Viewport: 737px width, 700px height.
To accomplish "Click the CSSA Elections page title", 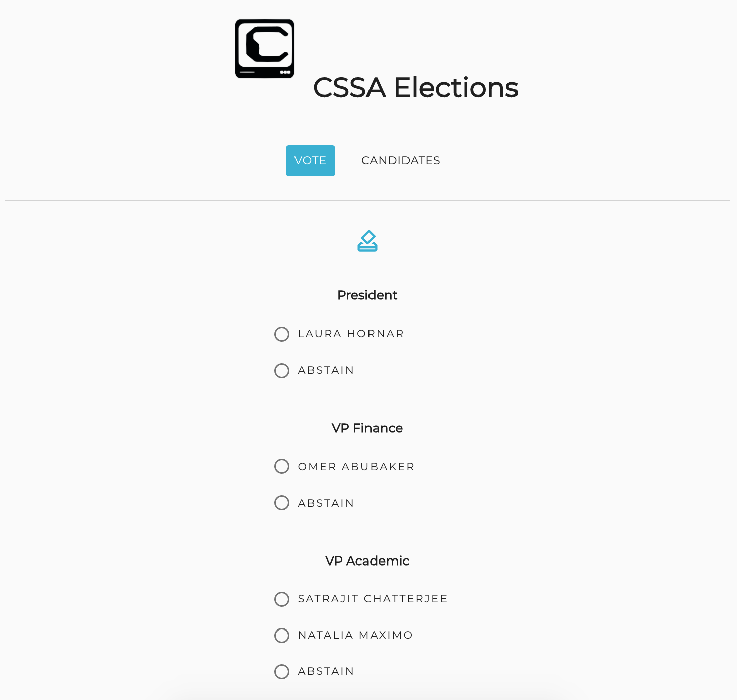I will pyautogui.click(x=415, y=88).
